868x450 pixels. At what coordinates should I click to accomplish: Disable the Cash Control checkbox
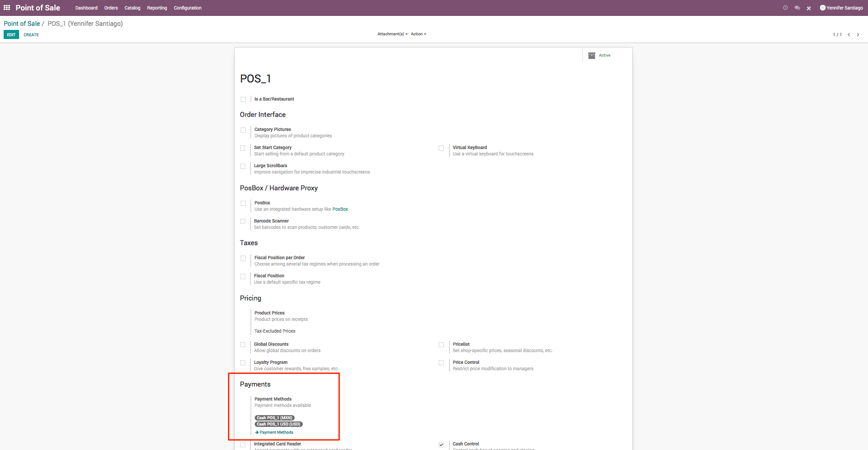[x=441, y=445]
